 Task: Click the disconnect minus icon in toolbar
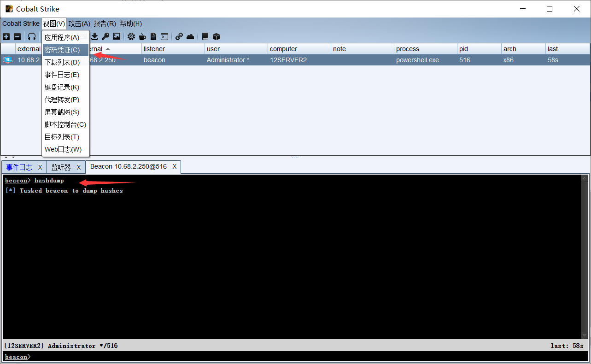(17, 36)
